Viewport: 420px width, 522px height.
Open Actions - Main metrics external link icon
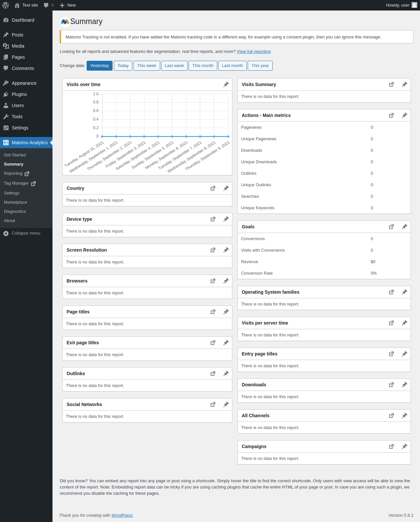(x=391, y=115)
